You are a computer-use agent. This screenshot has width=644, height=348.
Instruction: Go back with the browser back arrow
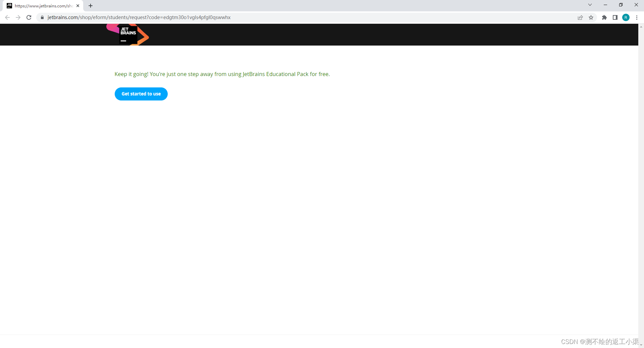click(x=7, y=17)
